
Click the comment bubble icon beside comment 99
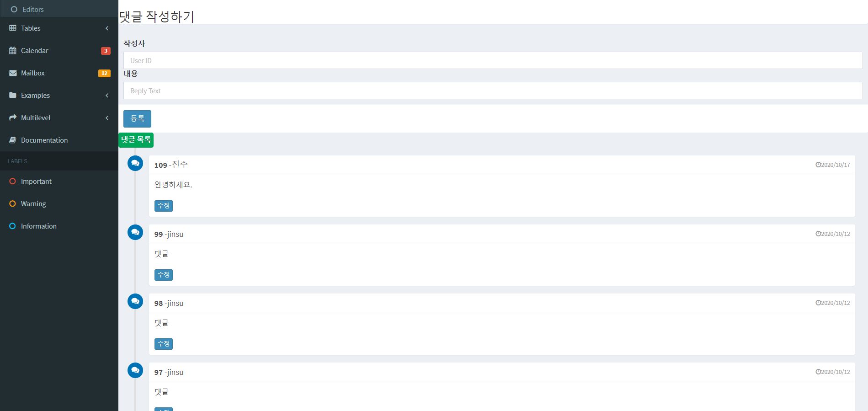[x=135, y=232]
